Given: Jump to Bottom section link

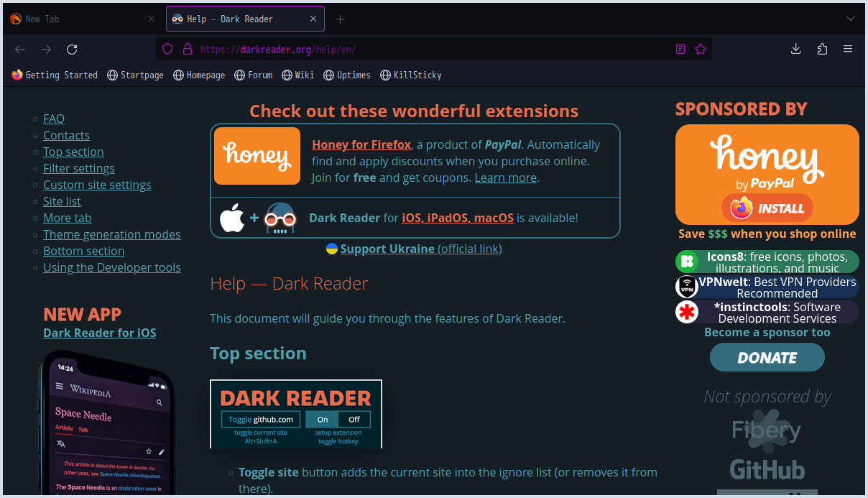Looking at the screenshot, I should pos(83,251).
